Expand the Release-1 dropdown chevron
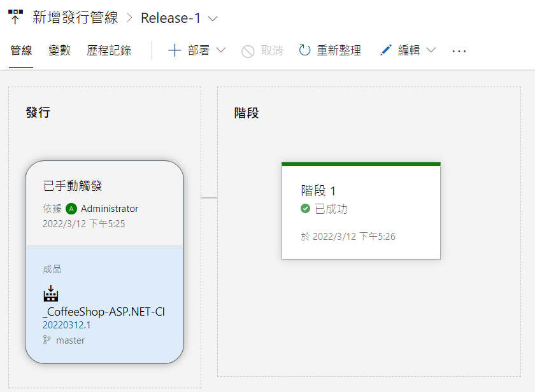The image size is (535, 392). tap(213, 18)
